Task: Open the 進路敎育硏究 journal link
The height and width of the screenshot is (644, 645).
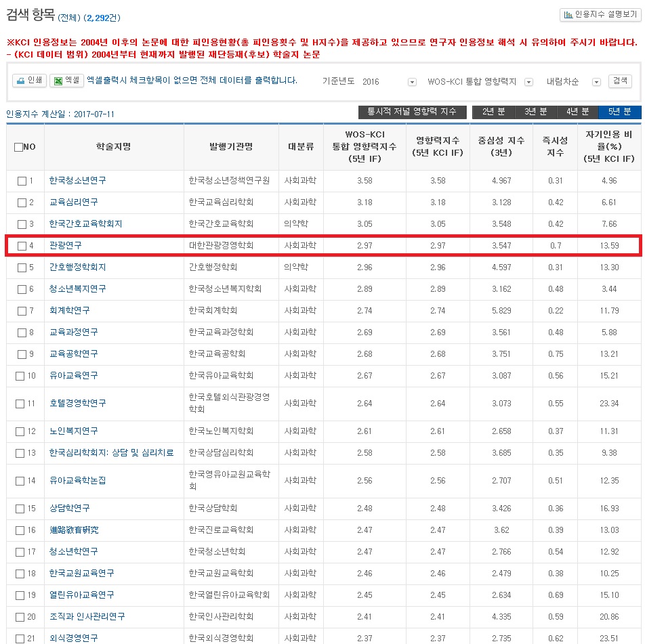Action: point(74,530)
